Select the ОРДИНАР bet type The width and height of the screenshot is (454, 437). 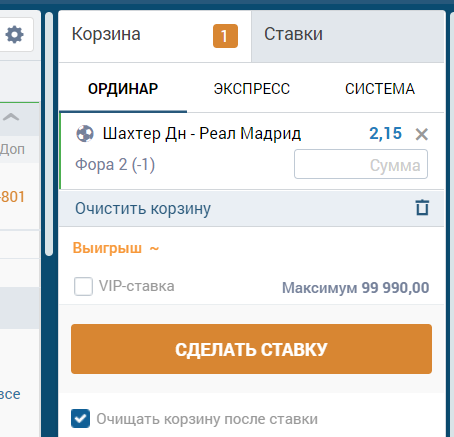(123, 89)
